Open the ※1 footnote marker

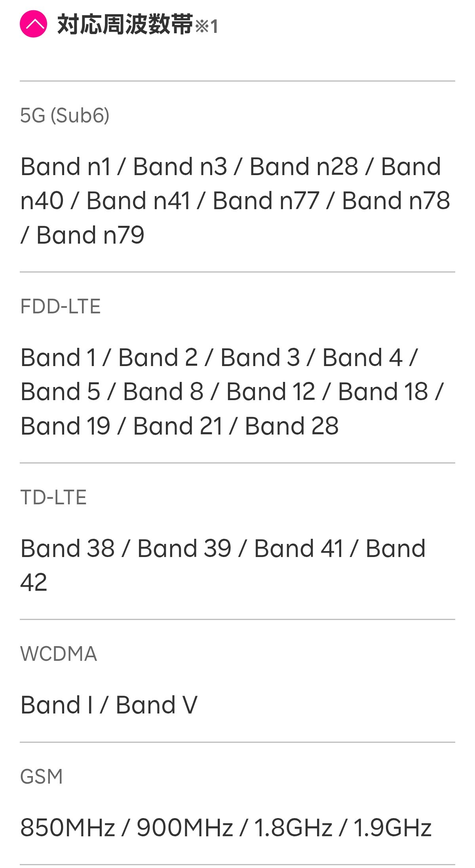coord(207,27)
